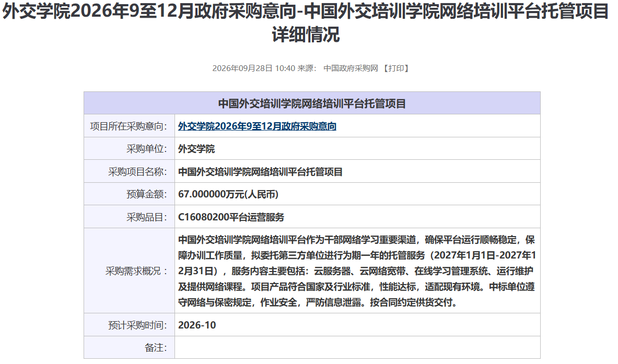
Task: Click the table header 中国外交培训学院网络培训平台托管项目
Action: coord(312,103)
